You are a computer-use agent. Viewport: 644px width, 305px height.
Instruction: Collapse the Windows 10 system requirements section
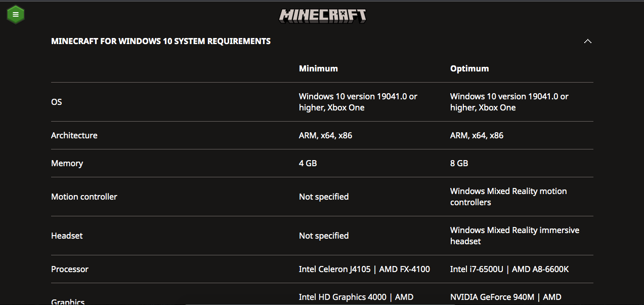coord(587,42)
